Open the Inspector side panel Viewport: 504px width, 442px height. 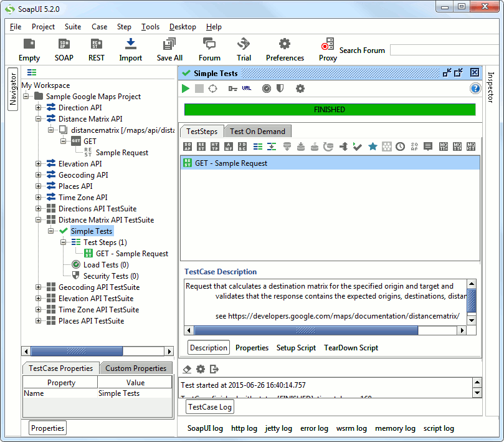pyautogui.click(x=491, y=87)
